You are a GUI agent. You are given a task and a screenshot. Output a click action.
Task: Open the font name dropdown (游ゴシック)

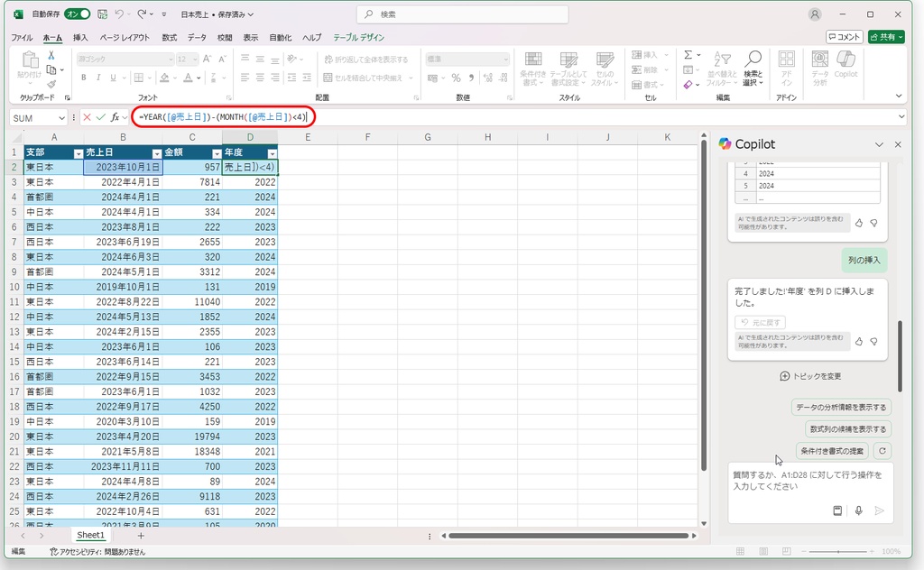tap(171, 59)
